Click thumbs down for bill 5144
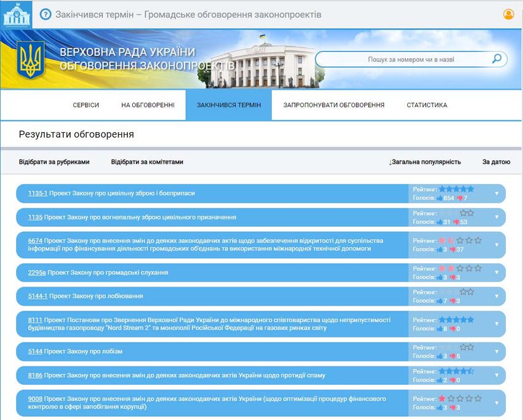The width and height of the screenshot is (523, 420). 453,356
